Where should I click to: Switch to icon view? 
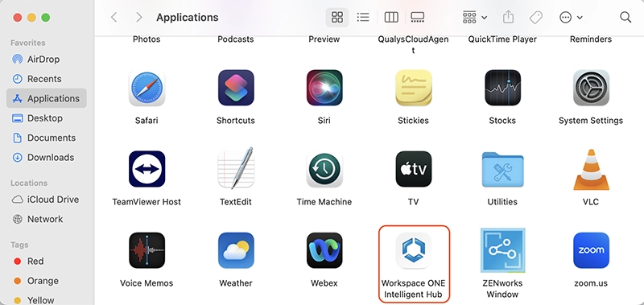(x=337, y=17)
